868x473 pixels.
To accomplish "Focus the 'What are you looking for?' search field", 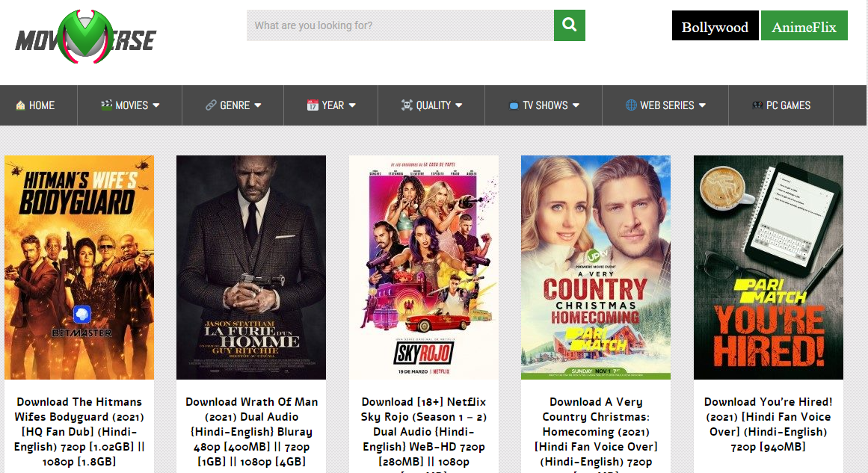I will pyautogui.click(x=400, y=25).
